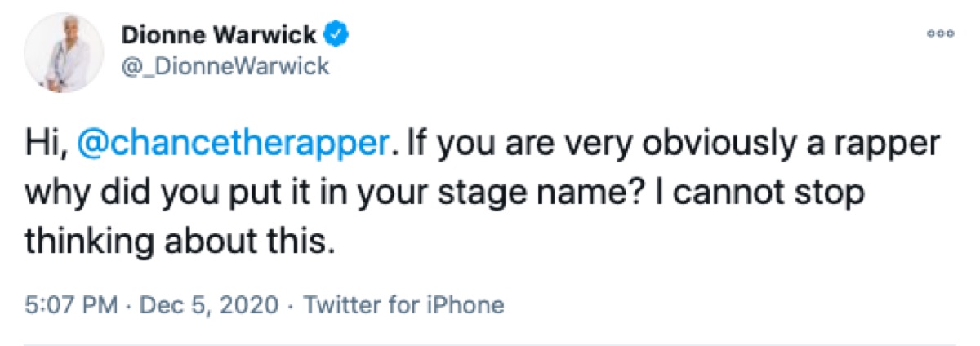Click the divider line below the tweet
Screen dimensions: 980x346
(x=490, y=342)
